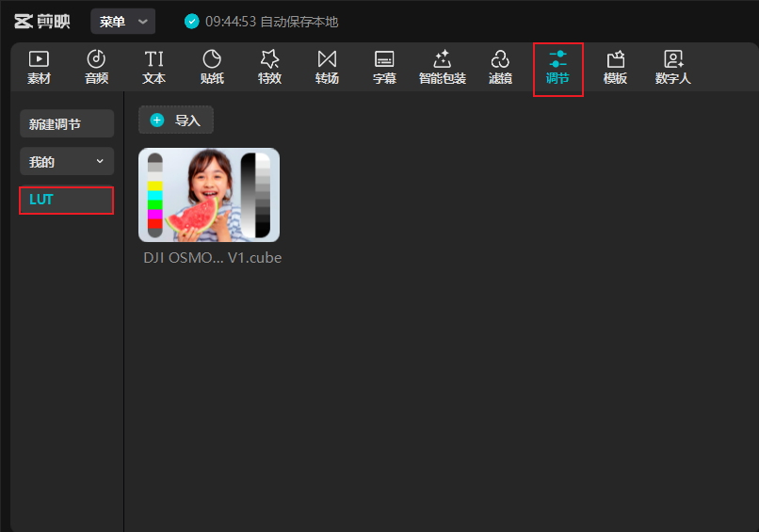Viewport: 759px width, 532px height.
Task: Select the 文本 text tool
Action: click(x=153, y=68)
